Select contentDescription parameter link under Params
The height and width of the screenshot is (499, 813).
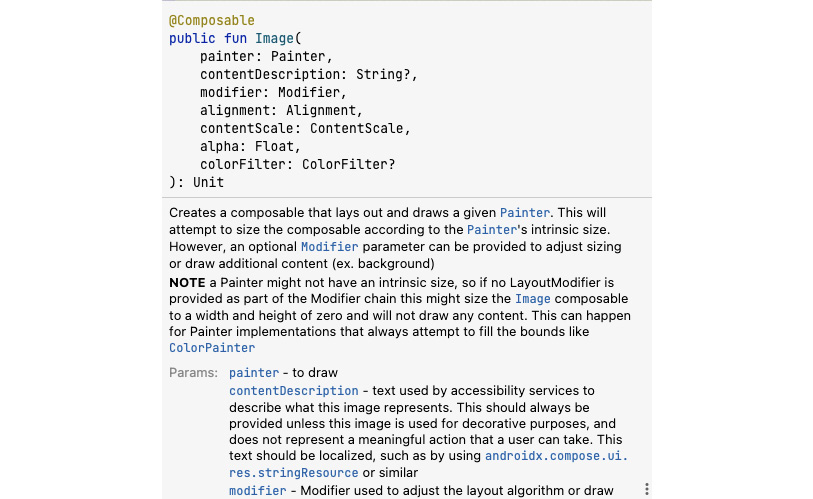click(x=293, y=391)
